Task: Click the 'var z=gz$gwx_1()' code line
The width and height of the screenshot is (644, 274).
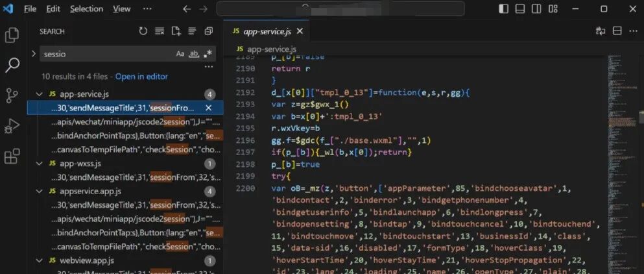Action: (x=310, y=105)
